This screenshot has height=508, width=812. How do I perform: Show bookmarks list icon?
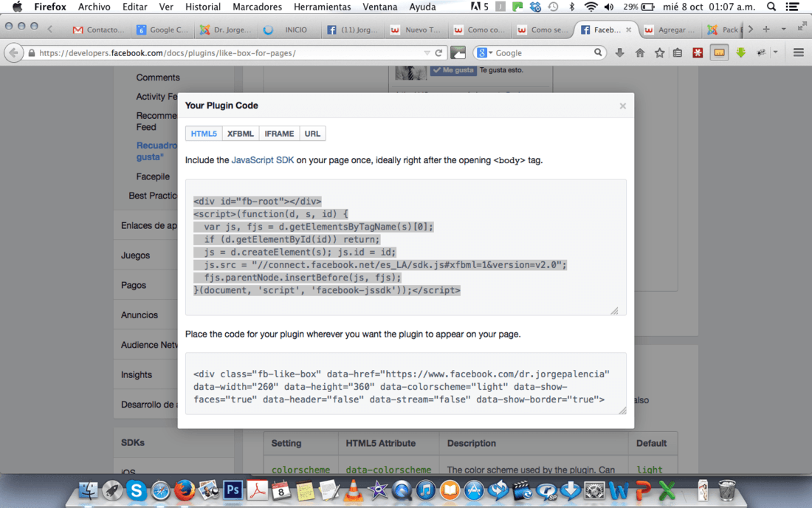click(x=678, y=53)
